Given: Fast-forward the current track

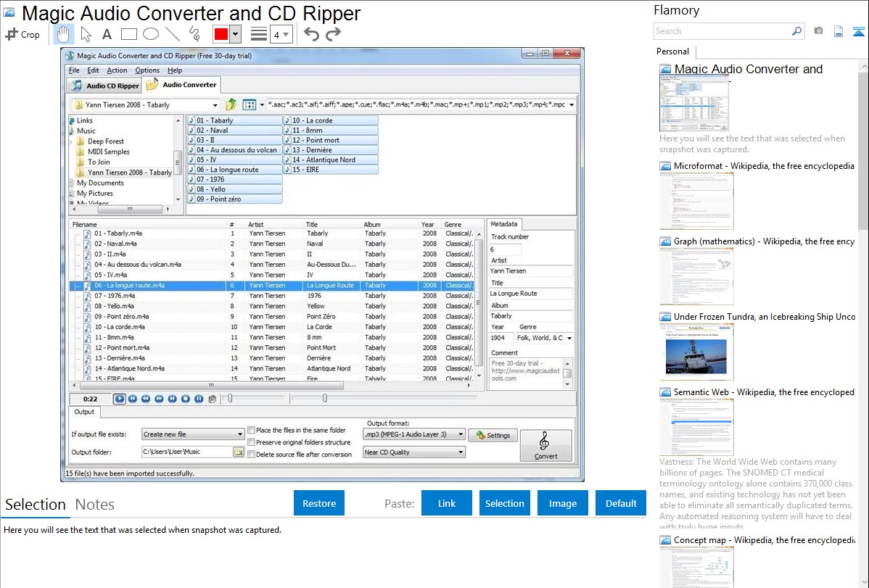Looking at the screenshot, I should 159,399.
